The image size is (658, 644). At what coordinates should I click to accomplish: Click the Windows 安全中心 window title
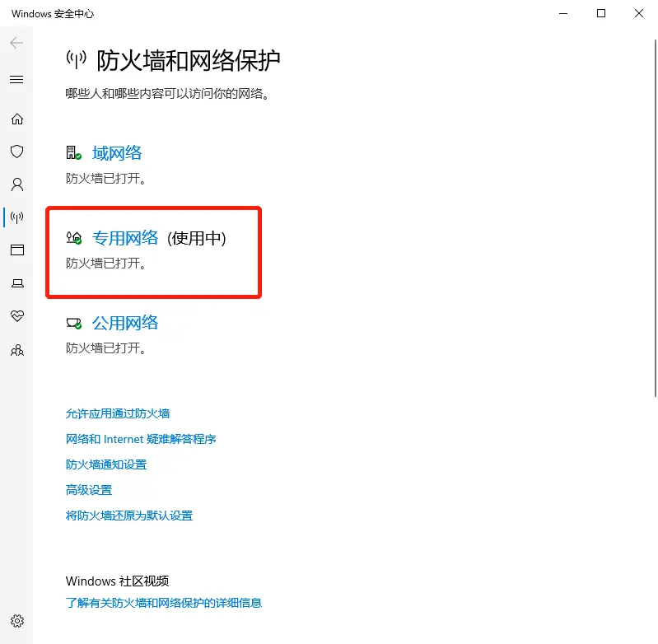[x=53, y=14]
